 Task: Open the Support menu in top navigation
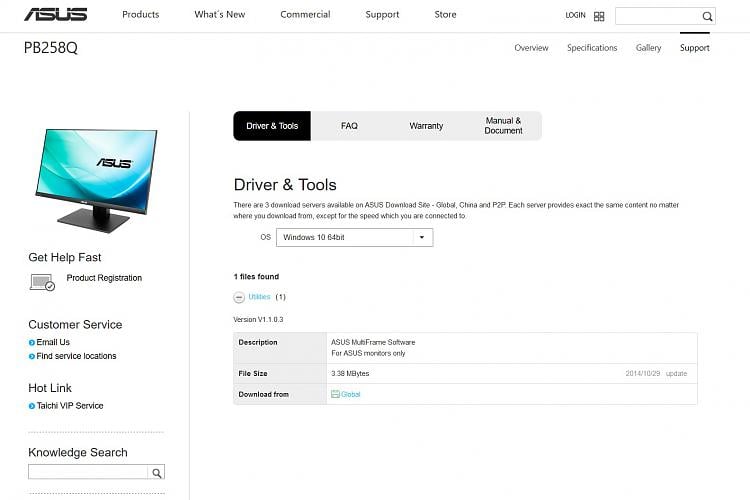click(382, 14)
